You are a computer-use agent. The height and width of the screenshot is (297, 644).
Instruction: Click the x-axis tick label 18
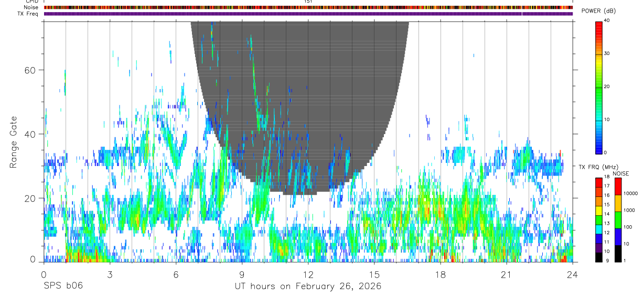[x=441, y=274]
